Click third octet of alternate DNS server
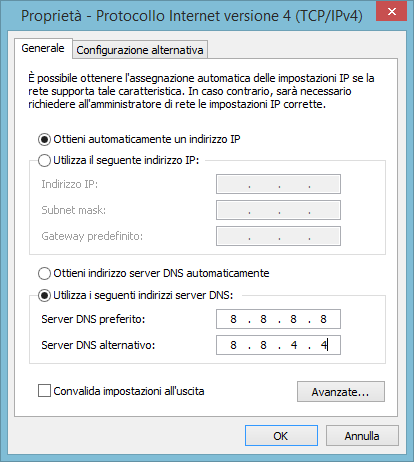 pos(294,345)
